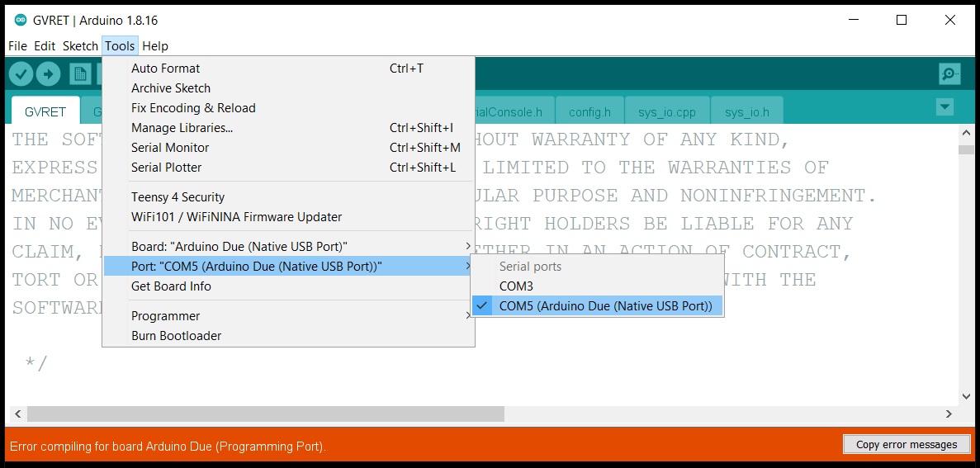The width and height of the screenshot is (980, 468).
Task: Switch to the GVRET tab
Action: click(45, 112)
